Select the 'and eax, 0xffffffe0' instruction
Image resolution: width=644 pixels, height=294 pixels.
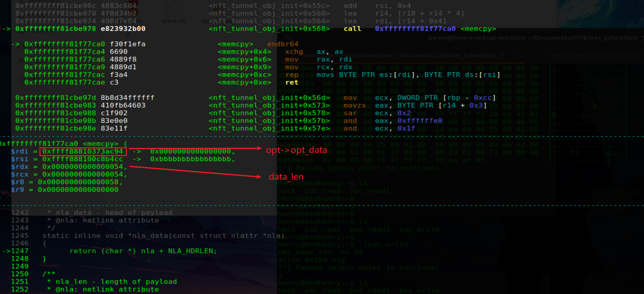pyautogui.click(x=393, y=121)
